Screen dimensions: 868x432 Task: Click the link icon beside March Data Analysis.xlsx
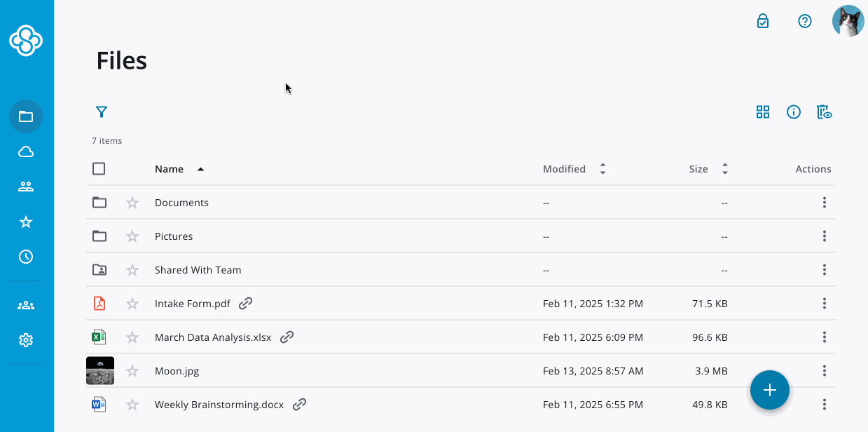[287, 337]
